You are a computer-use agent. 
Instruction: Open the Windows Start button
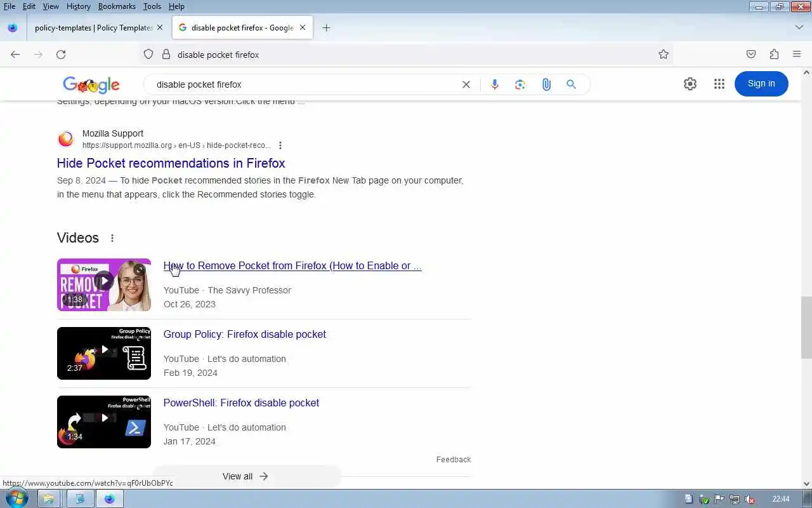tap(16, 498)
